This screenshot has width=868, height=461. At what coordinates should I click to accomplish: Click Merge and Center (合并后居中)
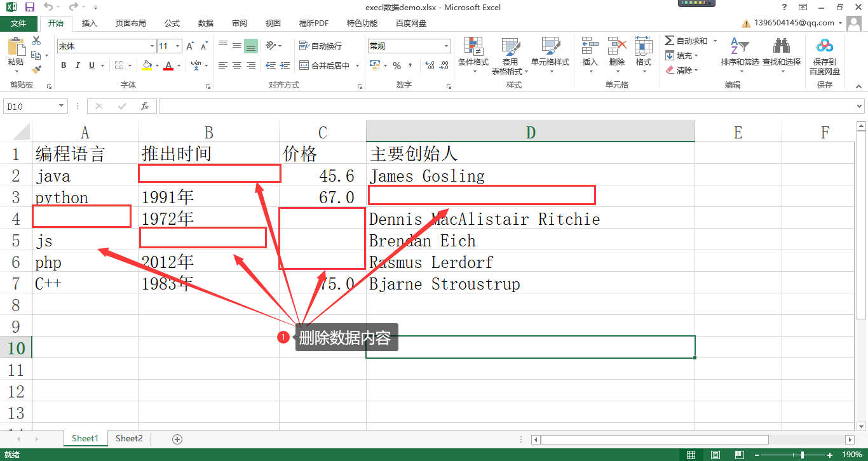[x=324, y=65]
